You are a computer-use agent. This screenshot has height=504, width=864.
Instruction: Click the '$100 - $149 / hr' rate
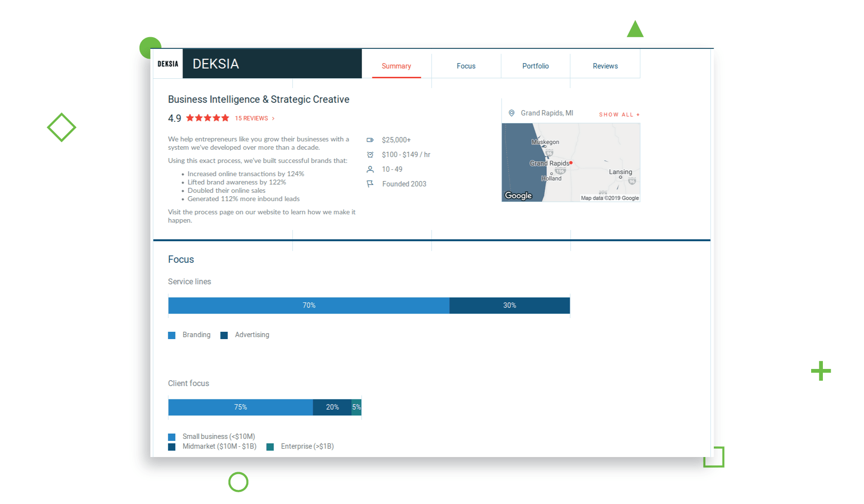(x=406, y=155)
